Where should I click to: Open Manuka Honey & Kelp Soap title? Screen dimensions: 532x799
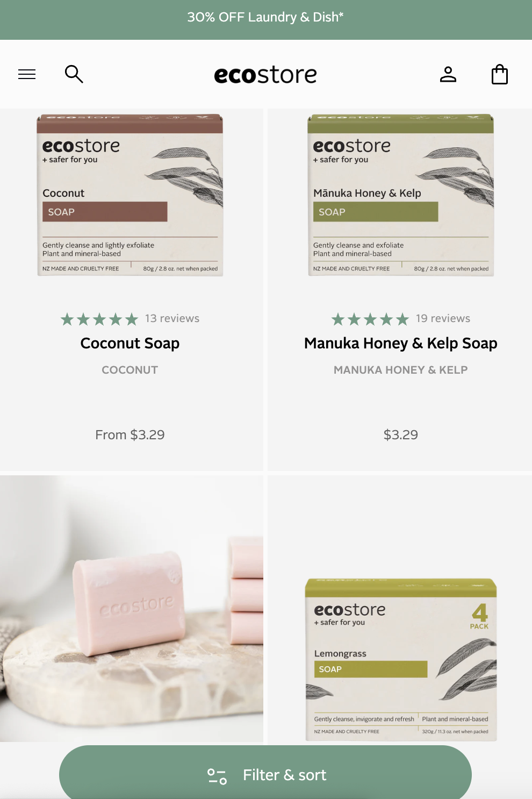pos(401,343)
